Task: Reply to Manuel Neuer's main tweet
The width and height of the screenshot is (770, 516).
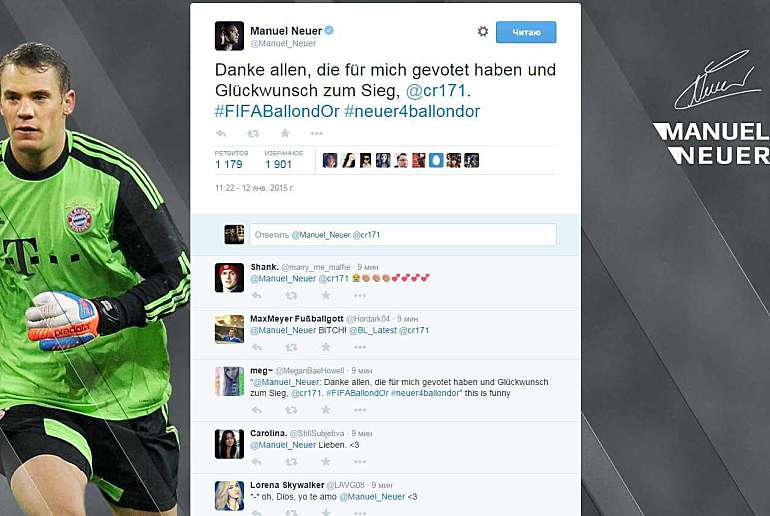Action: tap(221, 133)
